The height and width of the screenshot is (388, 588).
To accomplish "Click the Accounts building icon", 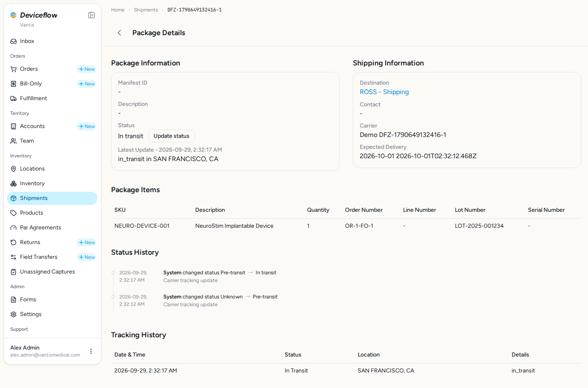I will tap(13, 126).
